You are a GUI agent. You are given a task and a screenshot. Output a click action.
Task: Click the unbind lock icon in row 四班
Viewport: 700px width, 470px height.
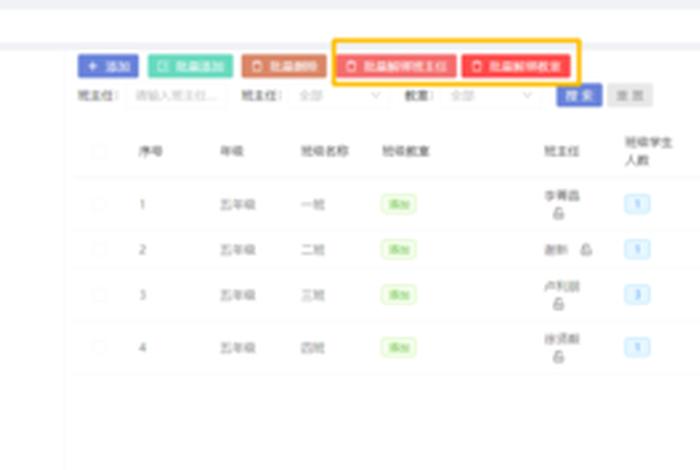558,357
